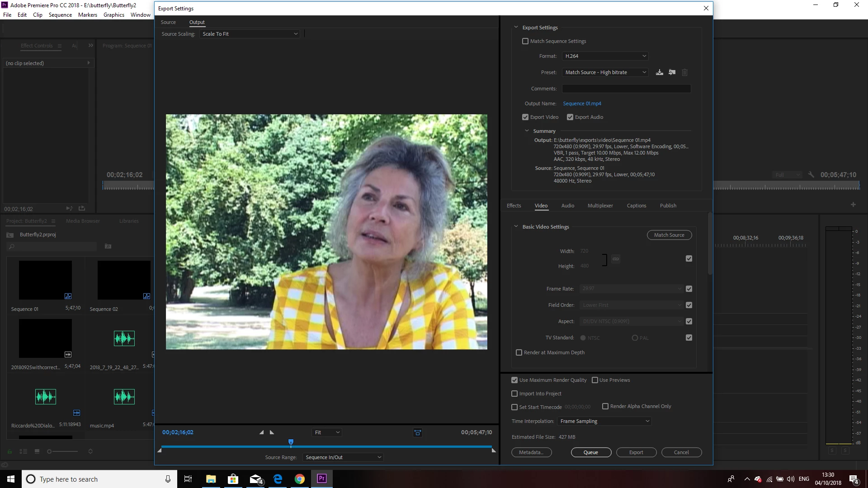The height and width of the screenshot is (488, 868).
Task: Switch to the Audio tab
Action: coord(567,206)
